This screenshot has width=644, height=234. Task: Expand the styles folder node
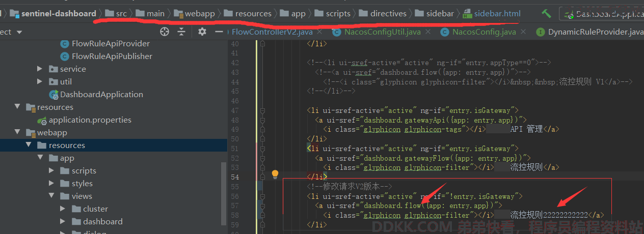(x=51, y=184)
